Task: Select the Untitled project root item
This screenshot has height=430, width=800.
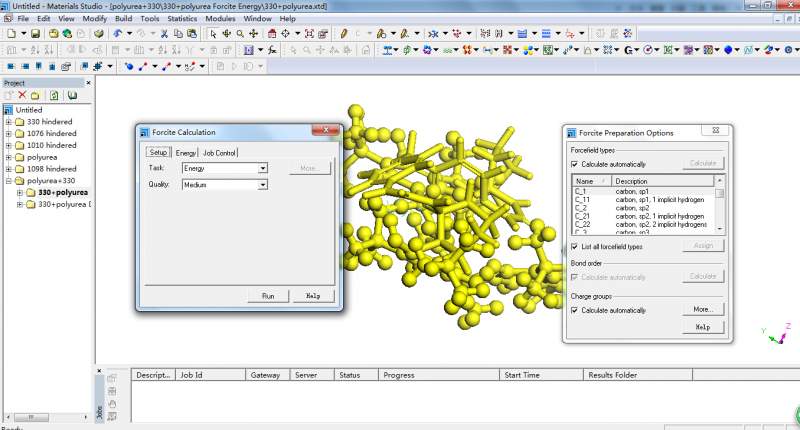Action: pos(29,110)
